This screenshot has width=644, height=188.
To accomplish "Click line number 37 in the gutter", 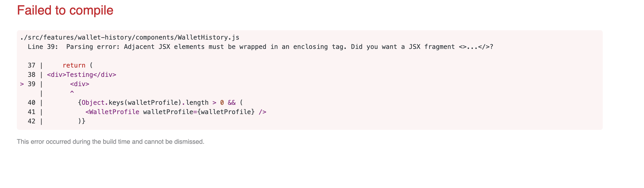I will pos(31,65).
